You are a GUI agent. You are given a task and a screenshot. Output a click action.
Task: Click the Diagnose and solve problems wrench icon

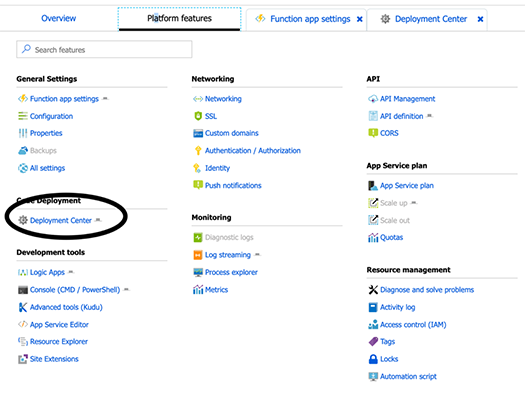pos(373,290)
